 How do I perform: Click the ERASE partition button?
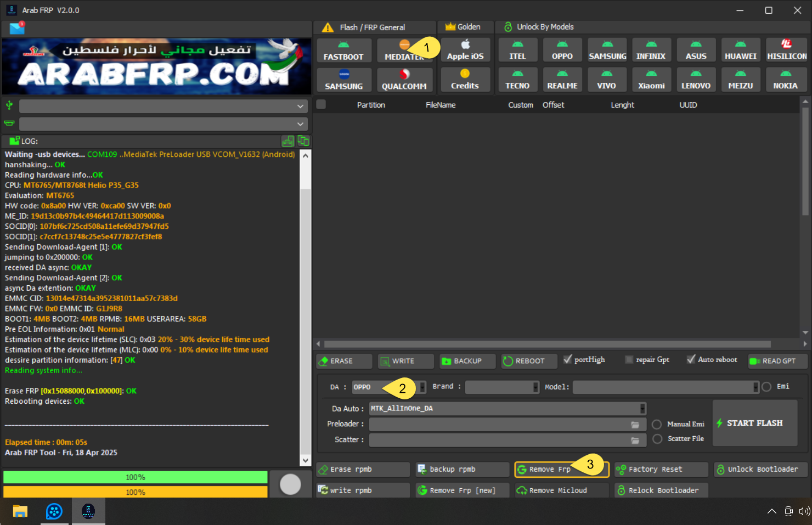(345, 361)
